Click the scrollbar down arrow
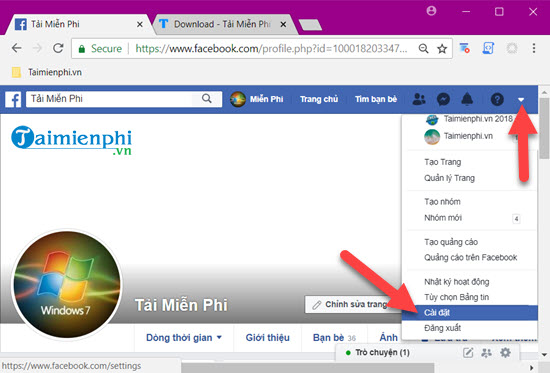 pyautogui.click(x=544, y=354)
